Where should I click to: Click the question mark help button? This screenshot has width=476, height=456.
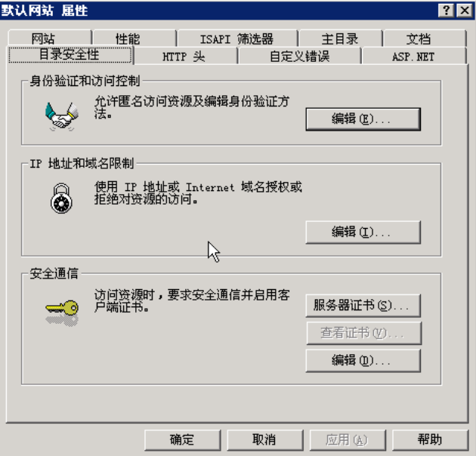tap(446, 11)
